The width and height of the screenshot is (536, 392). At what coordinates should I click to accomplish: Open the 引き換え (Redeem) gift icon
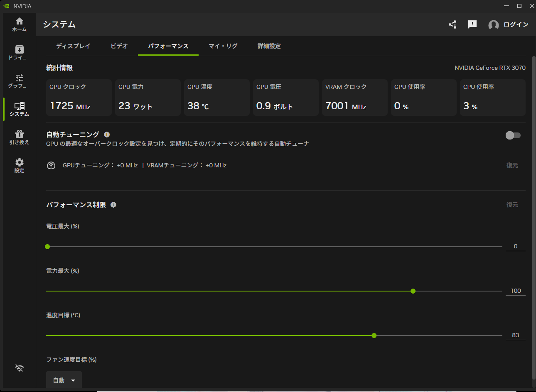coord(19,137)
